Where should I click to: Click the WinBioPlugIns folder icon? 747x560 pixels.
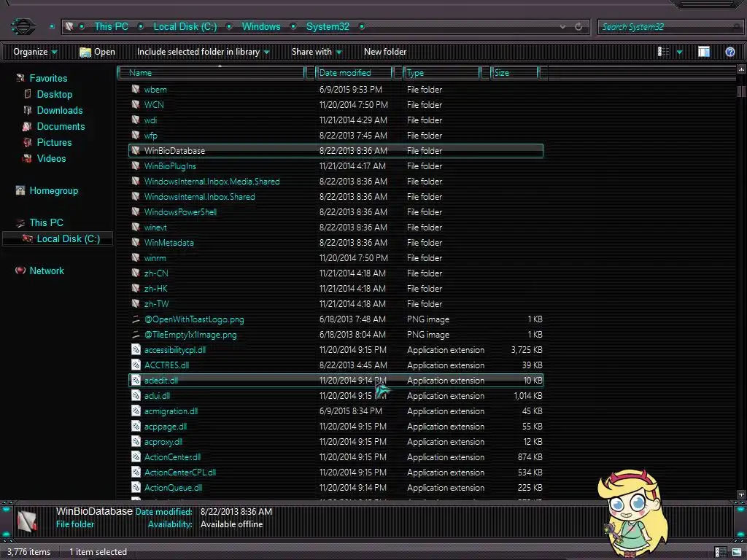coord(136,166)
